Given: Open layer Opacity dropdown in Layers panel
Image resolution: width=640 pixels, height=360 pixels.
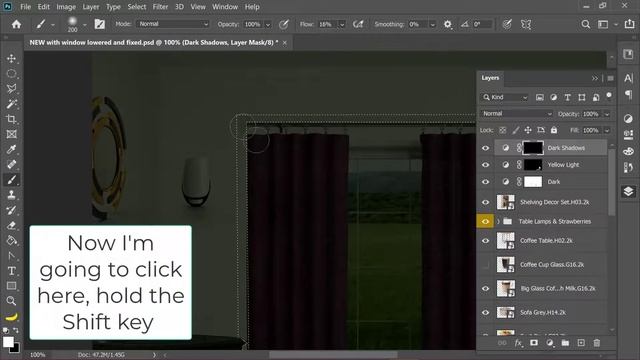Looking at the screenshot, I should point(607,114).
